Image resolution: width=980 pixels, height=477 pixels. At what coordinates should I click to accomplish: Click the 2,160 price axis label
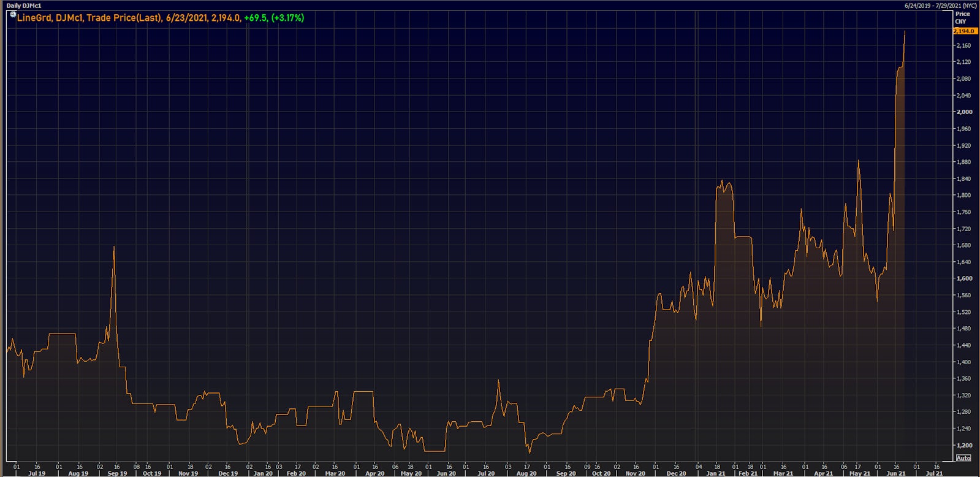click(x=964, y=45)
